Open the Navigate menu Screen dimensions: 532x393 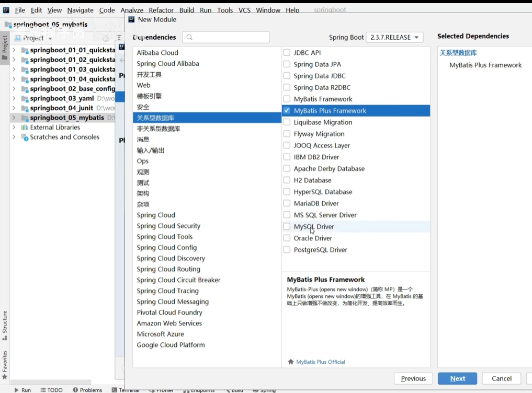point(81,10)
